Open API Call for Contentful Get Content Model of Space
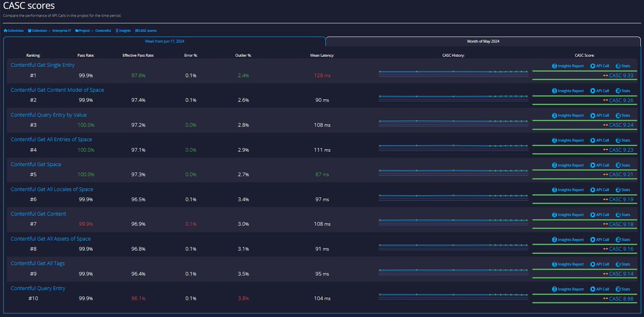Viewport: 644px width, 317px height. [x=599, y=91]
